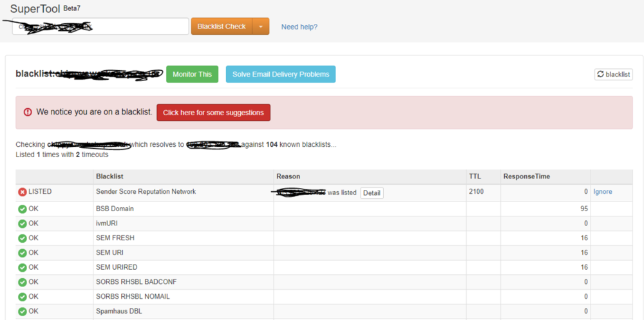Sort by the ResponseTime column header
This screenshot has width=644, height=320.
(x=526, y=176)
